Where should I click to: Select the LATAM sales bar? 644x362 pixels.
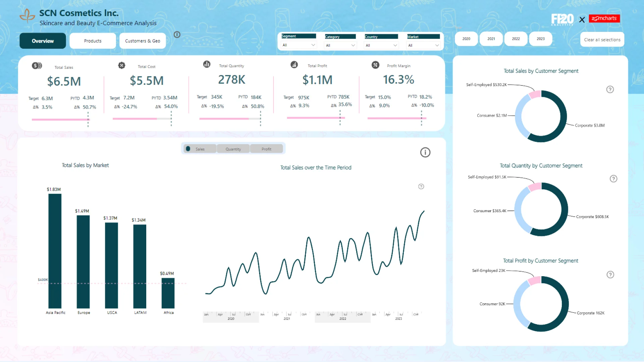click(140, 266)
